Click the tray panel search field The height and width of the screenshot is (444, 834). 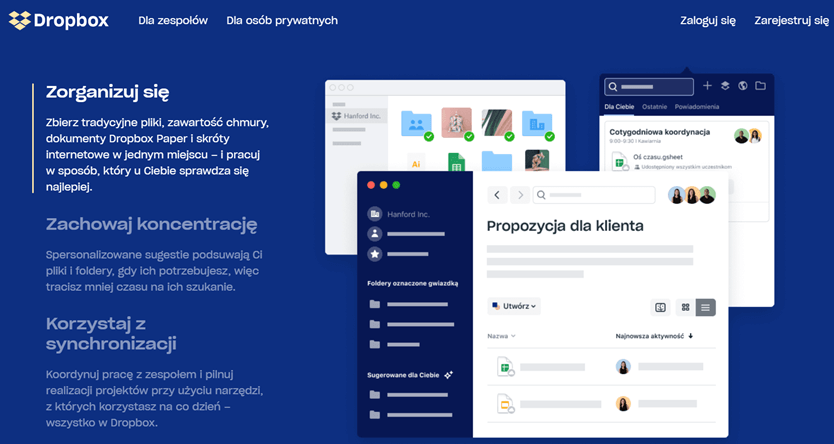coord(649,87)
